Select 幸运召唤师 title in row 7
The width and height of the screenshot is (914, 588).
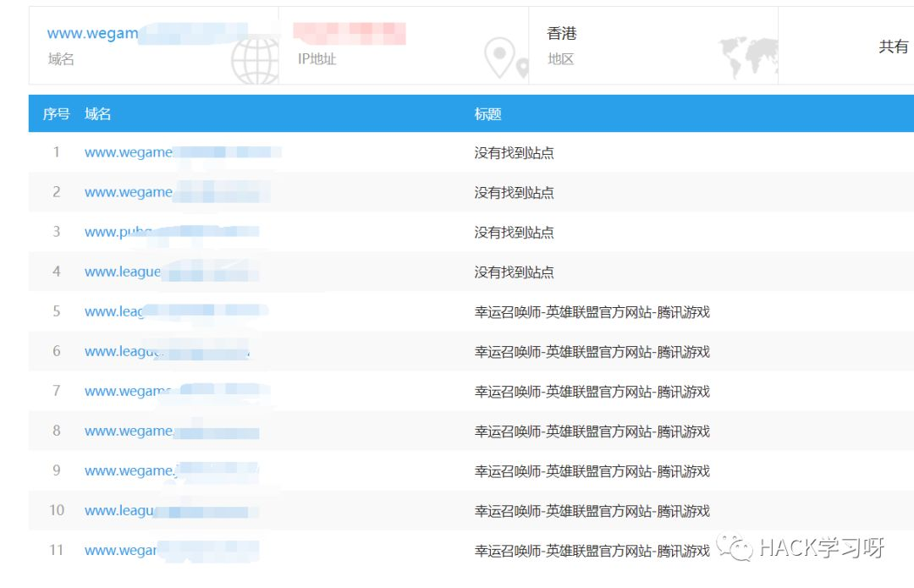tap(592, 391)
